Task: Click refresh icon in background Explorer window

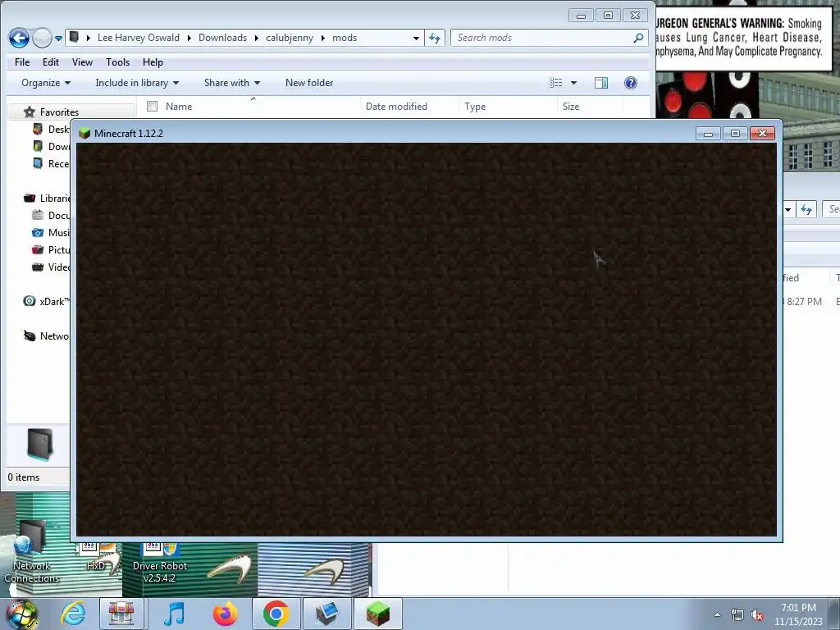Action: tap(806, 209)
